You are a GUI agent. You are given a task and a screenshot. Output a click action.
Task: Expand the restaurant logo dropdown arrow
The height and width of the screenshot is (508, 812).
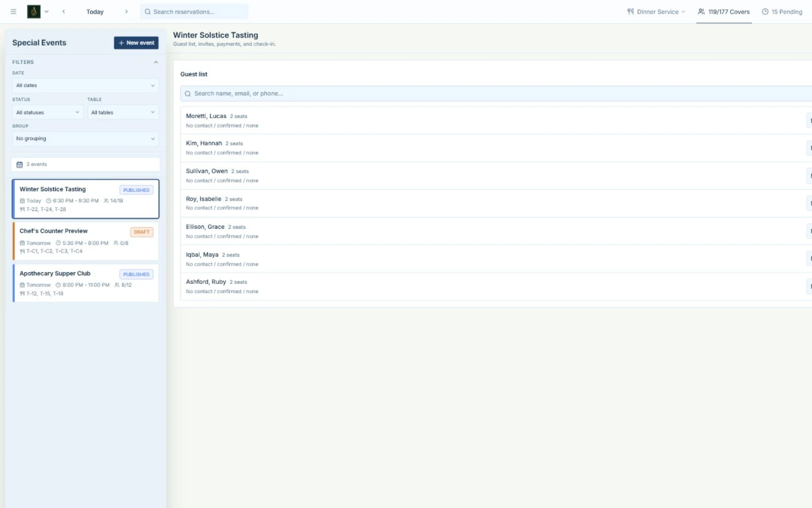[x=47, y=12]
